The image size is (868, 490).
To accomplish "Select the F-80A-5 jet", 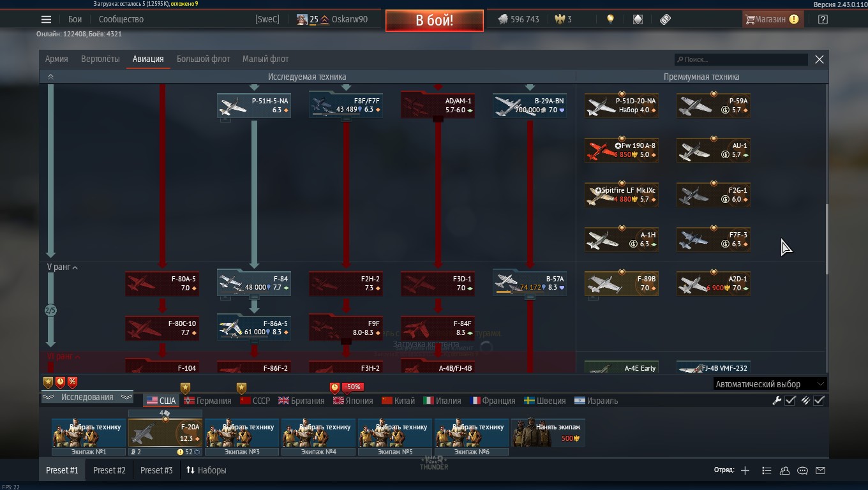I will [162, 284].
